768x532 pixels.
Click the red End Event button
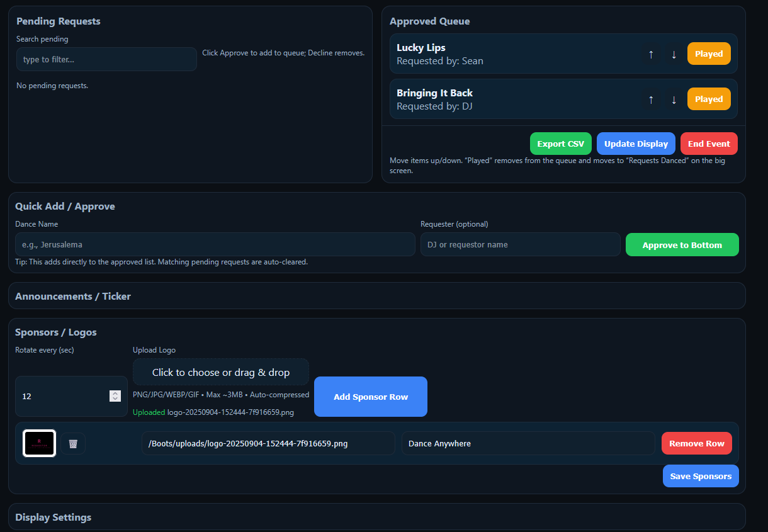coord(708,144)
